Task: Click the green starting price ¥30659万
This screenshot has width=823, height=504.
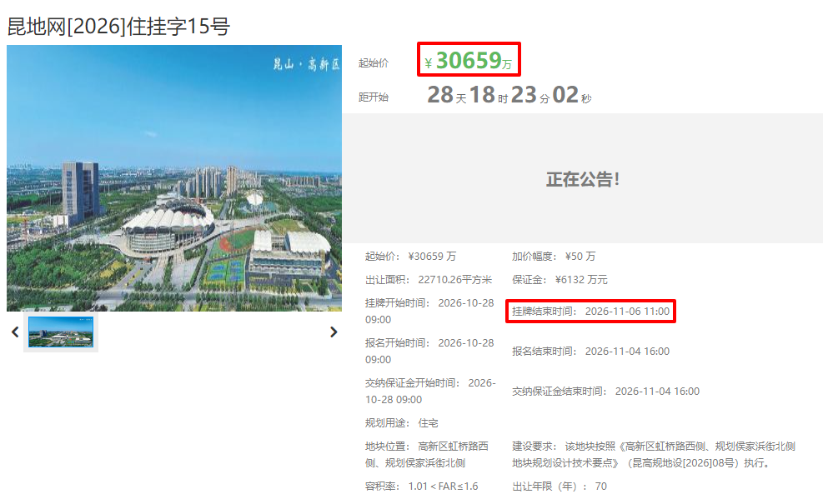Action: click(468, 60)
